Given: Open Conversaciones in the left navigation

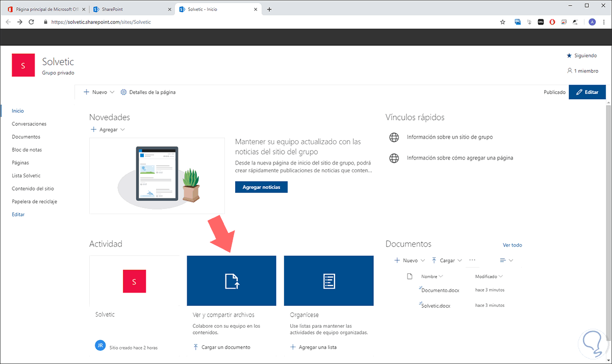Looking at the screenshot, I should pos(29,124).
